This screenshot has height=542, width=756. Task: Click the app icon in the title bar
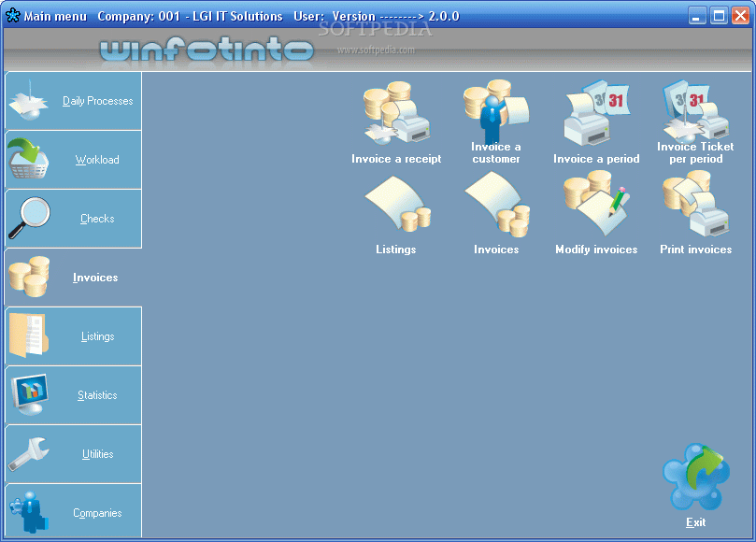pos(13,16)
